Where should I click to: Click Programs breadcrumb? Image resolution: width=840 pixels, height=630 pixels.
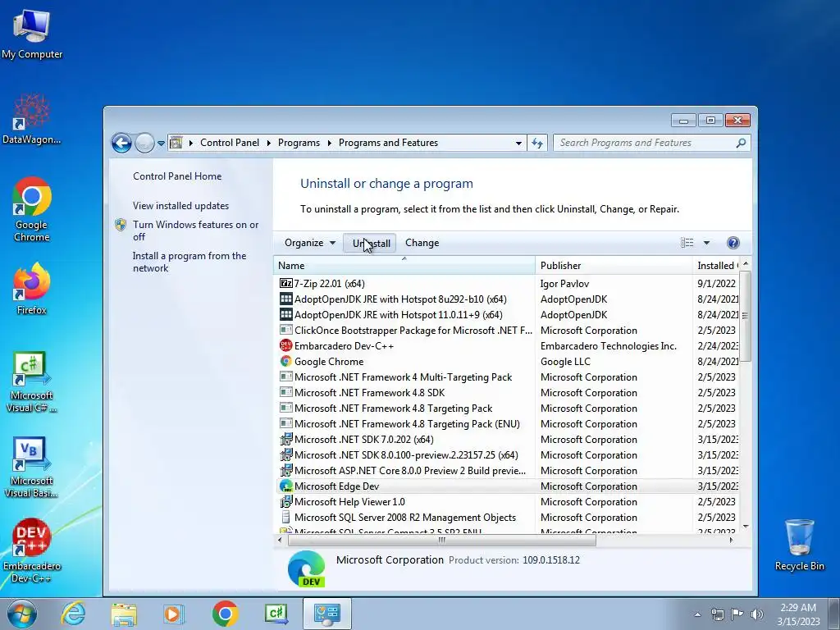[x=299, y=143]
